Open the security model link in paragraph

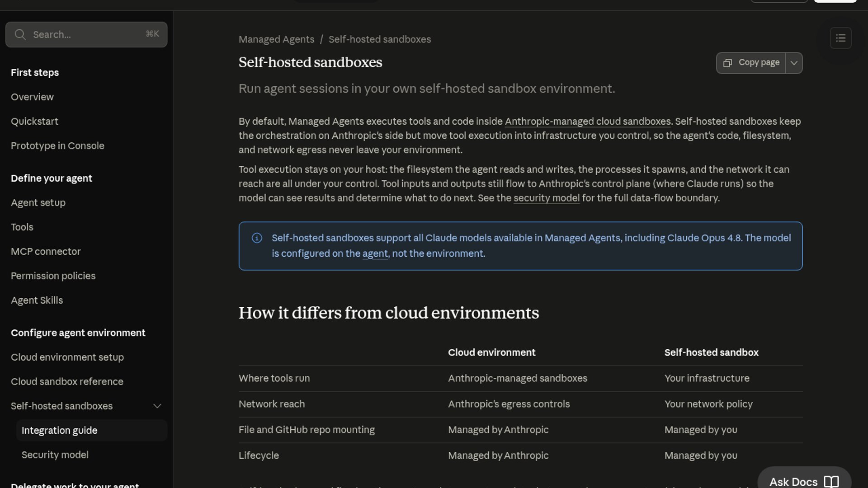click(x=546, y=198)
